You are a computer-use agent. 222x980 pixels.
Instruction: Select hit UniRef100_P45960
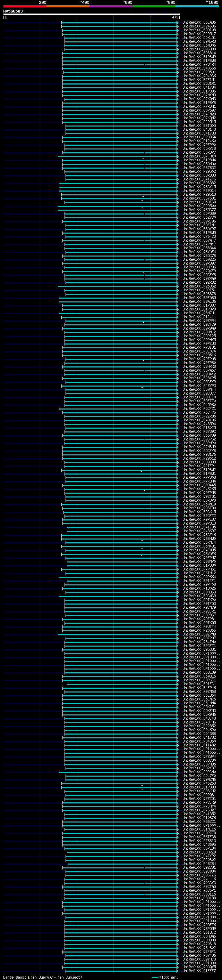tap(199, 405)
